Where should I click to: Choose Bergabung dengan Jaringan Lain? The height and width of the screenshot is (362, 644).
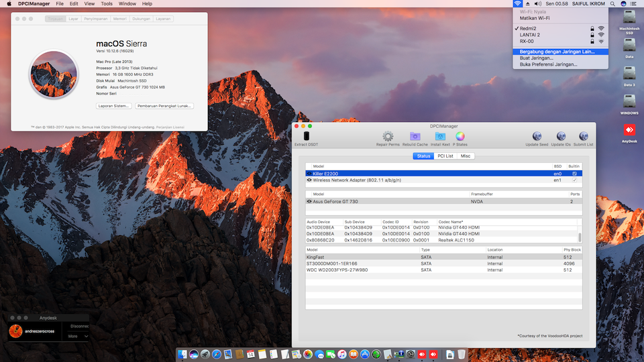point(560,52)
